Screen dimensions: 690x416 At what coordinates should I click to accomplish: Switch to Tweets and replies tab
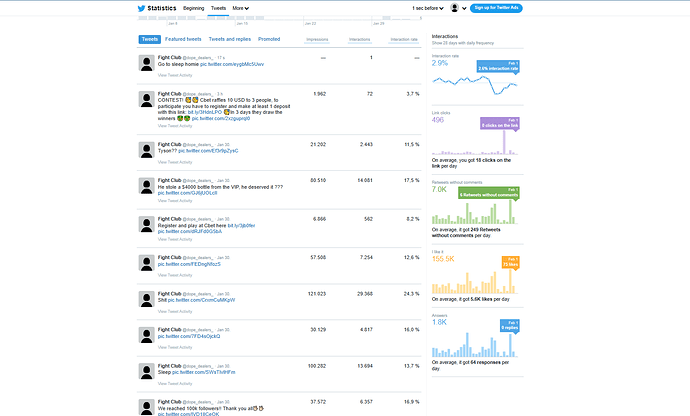[x=230, y=39]
